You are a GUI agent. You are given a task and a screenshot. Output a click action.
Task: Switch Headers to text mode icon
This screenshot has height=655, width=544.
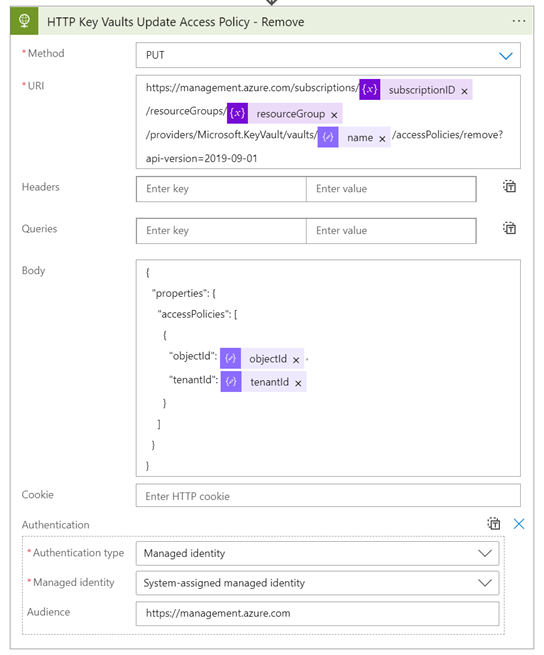click(509, 186)
